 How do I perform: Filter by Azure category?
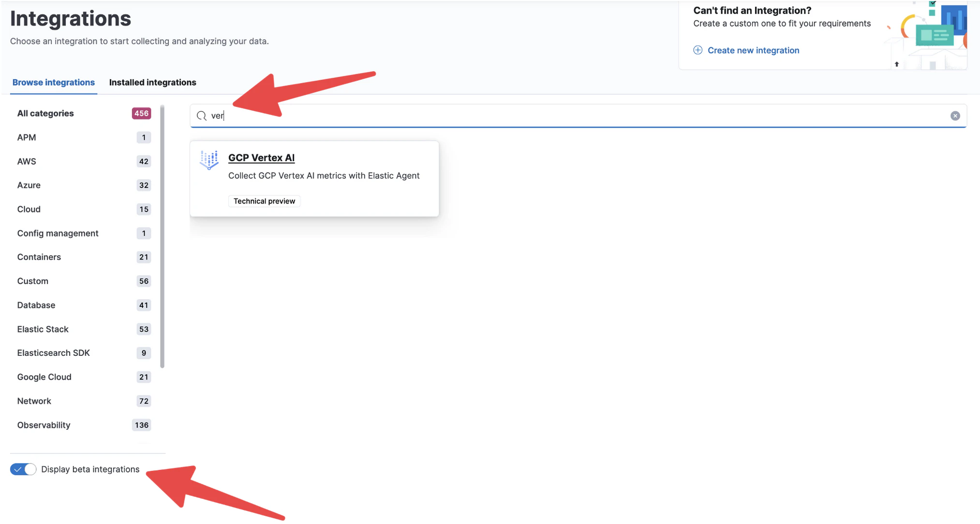(x=84, y=185)
